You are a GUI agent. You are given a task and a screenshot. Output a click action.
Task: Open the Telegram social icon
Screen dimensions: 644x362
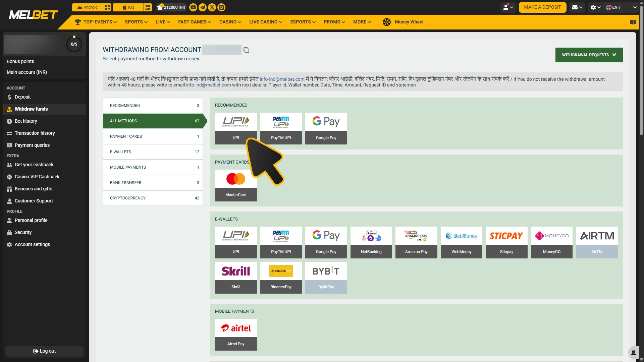(x=203, y=7)
